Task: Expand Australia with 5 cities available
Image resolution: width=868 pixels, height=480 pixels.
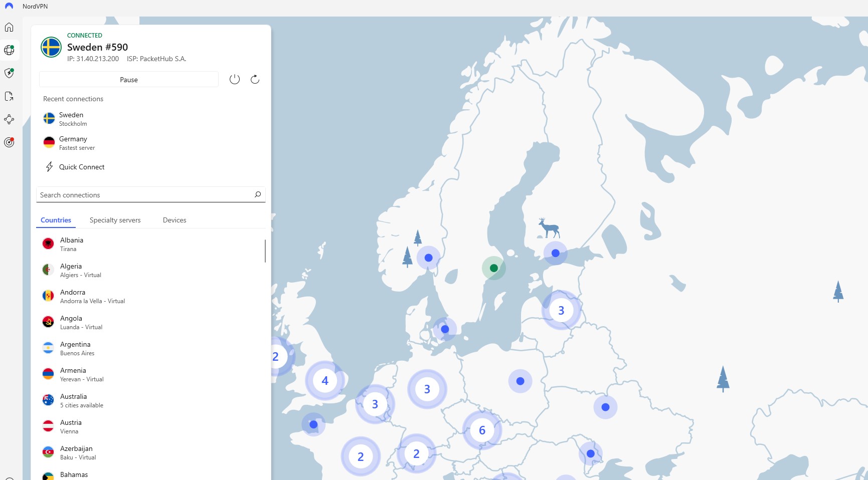Action: click(x=150, y=400)
